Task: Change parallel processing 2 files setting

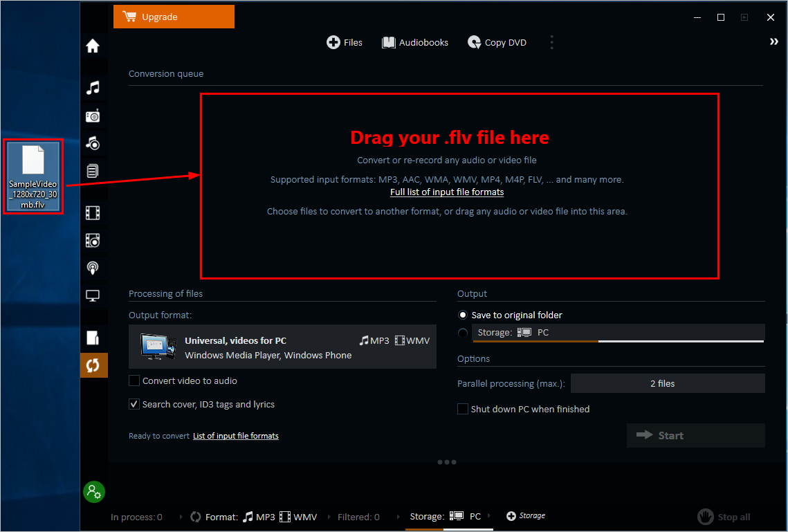Action: (667, 383)
